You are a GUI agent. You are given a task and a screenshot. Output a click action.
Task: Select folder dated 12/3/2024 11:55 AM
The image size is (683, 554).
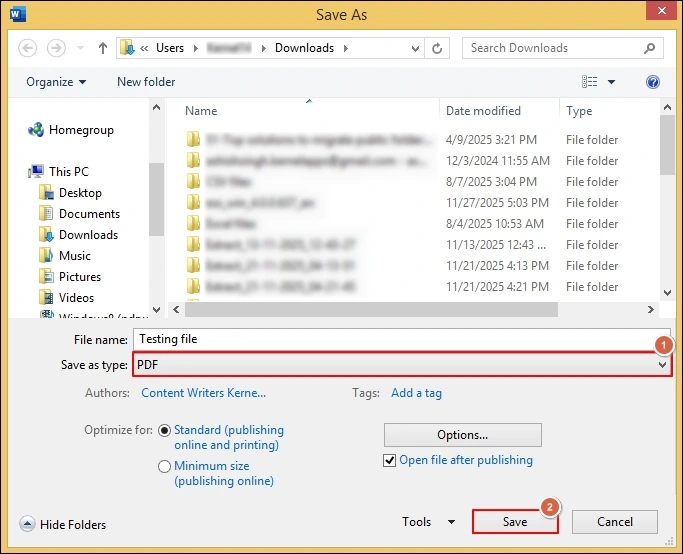click(x=403, y=161)
